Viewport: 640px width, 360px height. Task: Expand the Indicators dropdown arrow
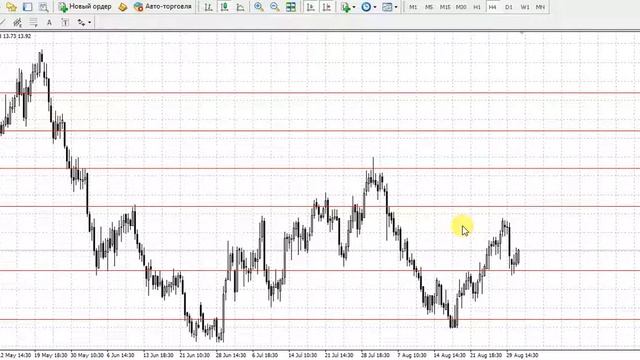pyautogui.click(x=354, y=7)
